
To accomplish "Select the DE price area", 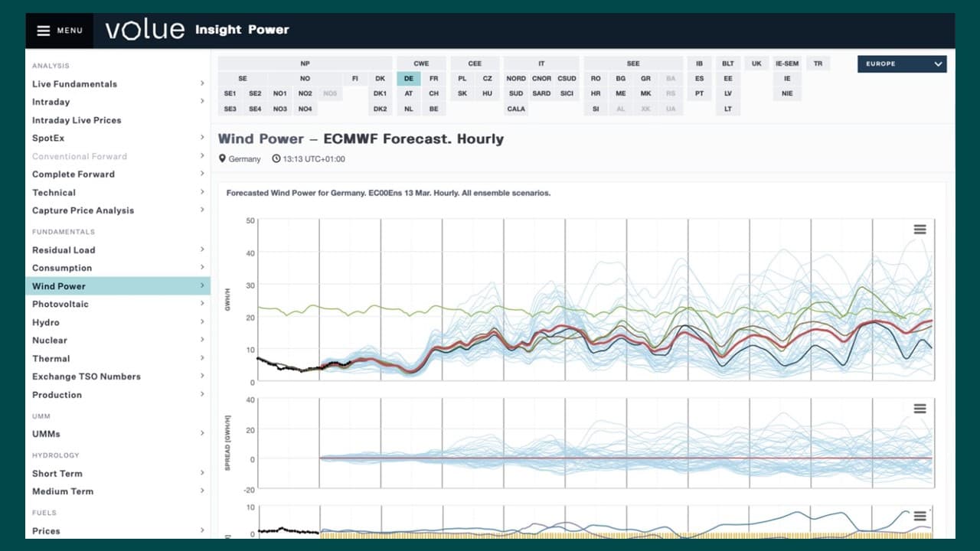I will coord(408,79).
